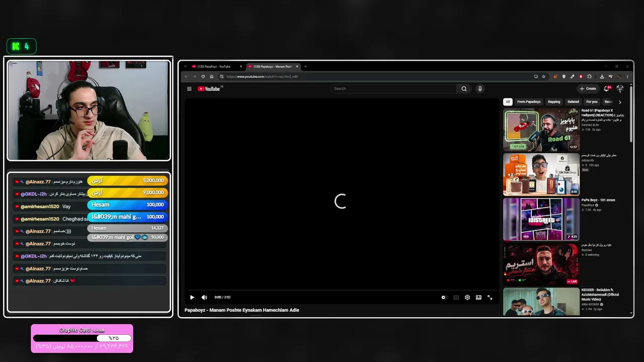Mute the video player volume

204,297
